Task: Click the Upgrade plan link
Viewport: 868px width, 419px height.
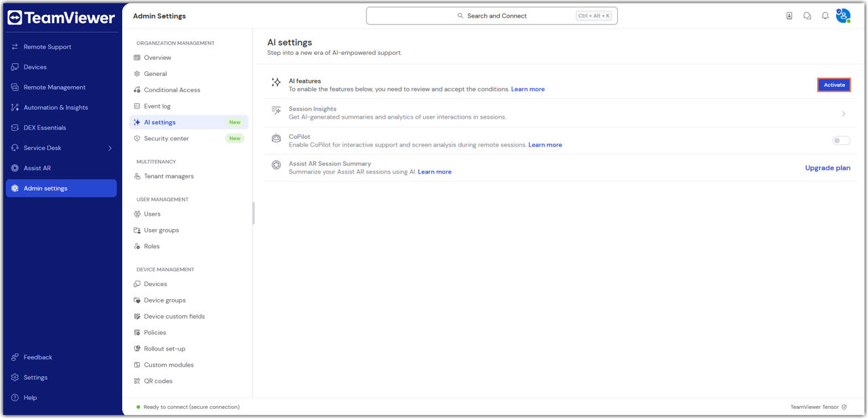Action: pyautogui.click(x=827, y=168)
